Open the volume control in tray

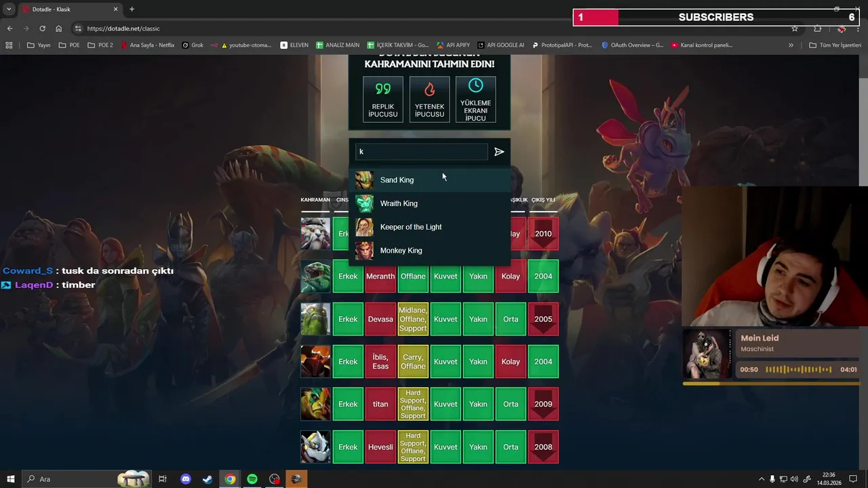point(794,479)
